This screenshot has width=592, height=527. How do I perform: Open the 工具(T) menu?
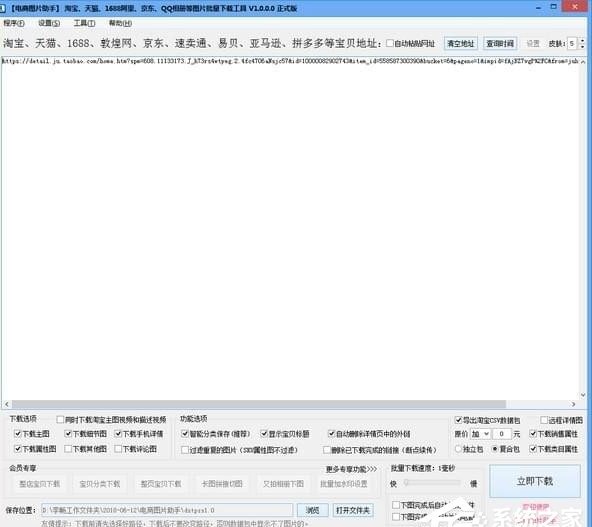[84, 23]
